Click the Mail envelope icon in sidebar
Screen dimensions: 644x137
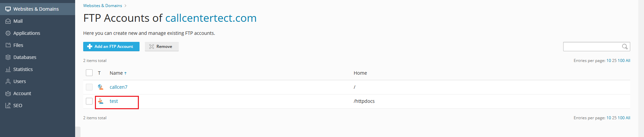8,21
